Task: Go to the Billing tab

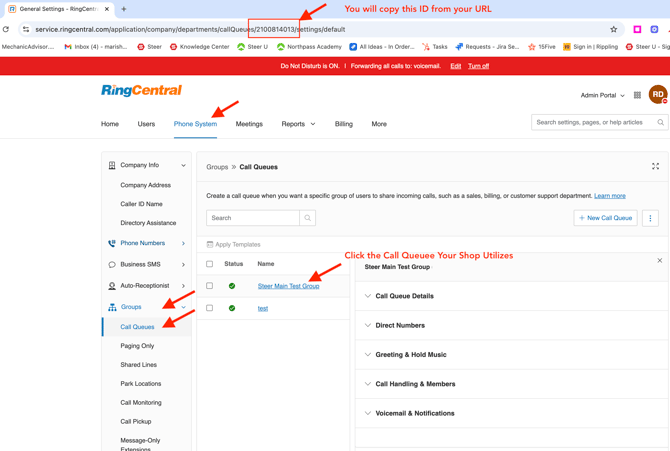Action: point(344,124)
